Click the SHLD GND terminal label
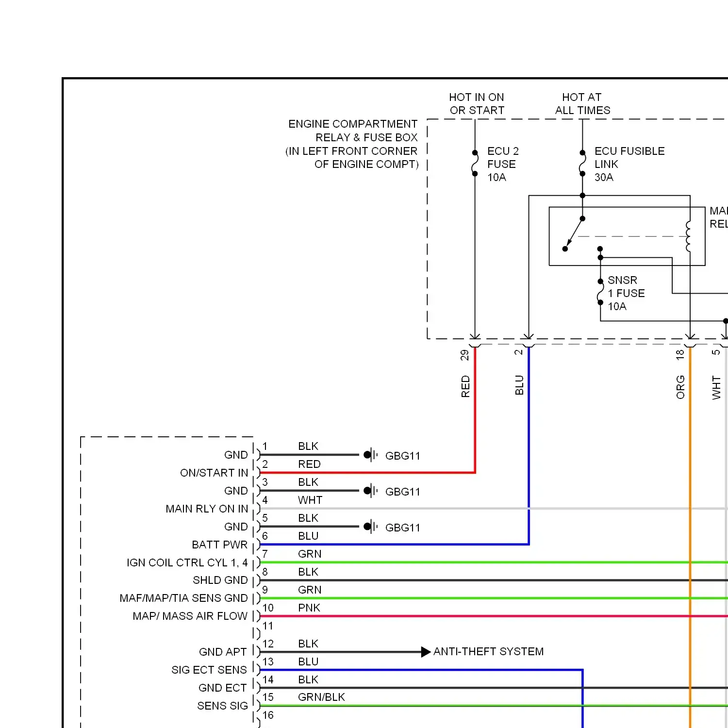728x728 pixels. [220, 580]
